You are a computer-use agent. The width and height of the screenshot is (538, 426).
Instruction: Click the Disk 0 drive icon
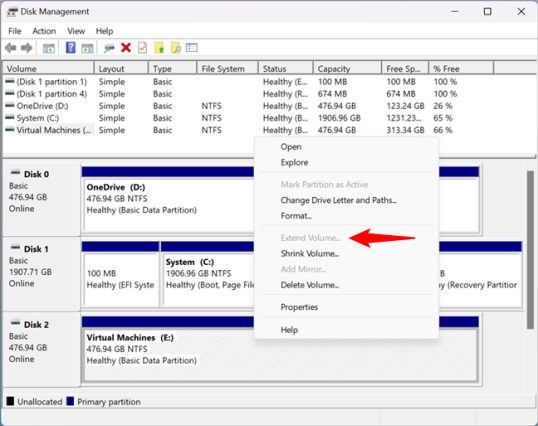15,173
